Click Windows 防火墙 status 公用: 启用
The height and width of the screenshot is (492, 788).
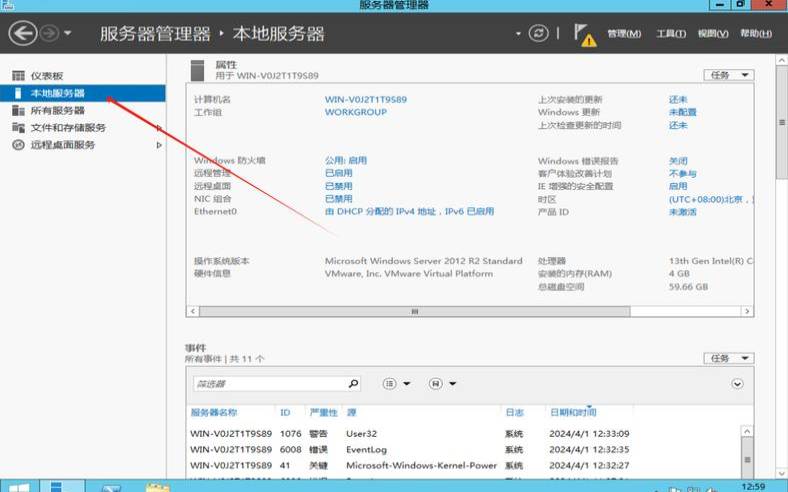[x=346, y=160]
